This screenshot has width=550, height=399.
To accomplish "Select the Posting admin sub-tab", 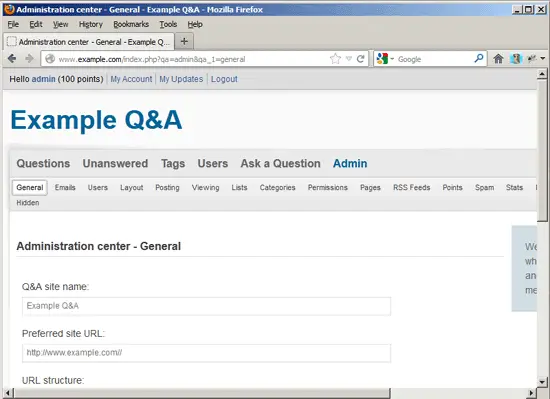I will [167, 188].
